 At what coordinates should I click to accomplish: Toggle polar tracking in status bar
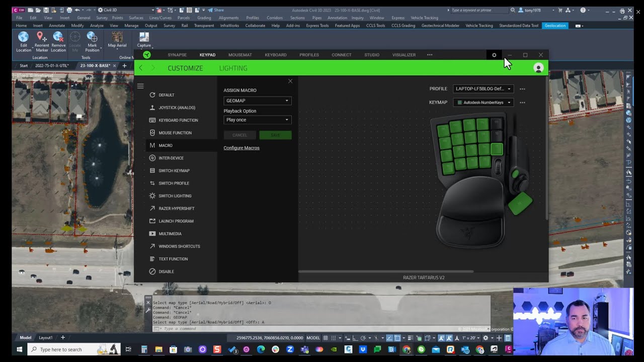363,338
